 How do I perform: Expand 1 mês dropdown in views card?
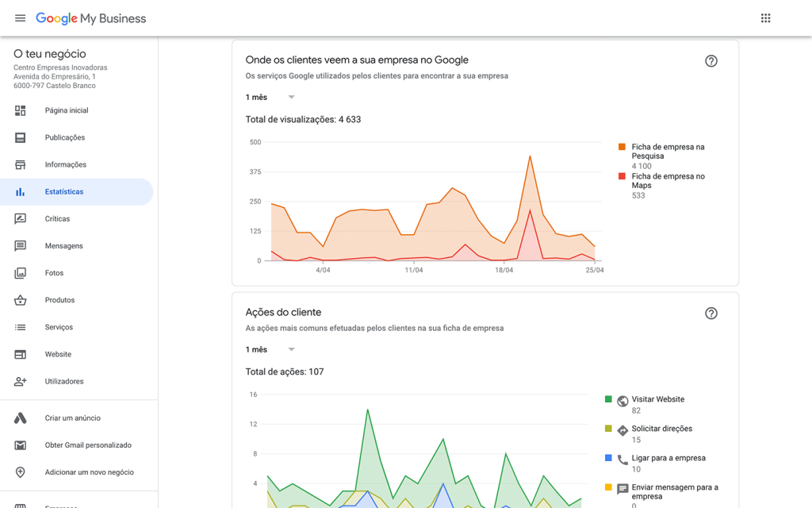[x=270, y=97]
